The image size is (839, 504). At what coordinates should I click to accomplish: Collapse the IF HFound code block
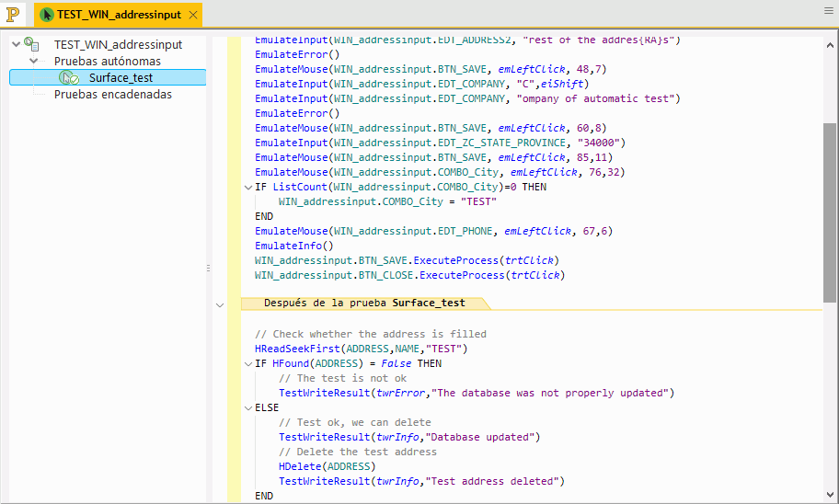(248, 364)
